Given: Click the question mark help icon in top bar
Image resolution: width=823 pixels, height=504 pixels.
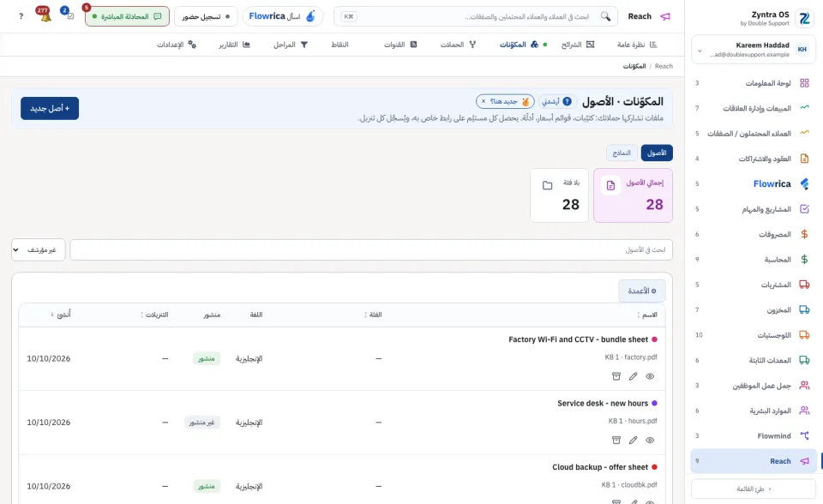Looking at the screenshot, I should click(21, 16).
